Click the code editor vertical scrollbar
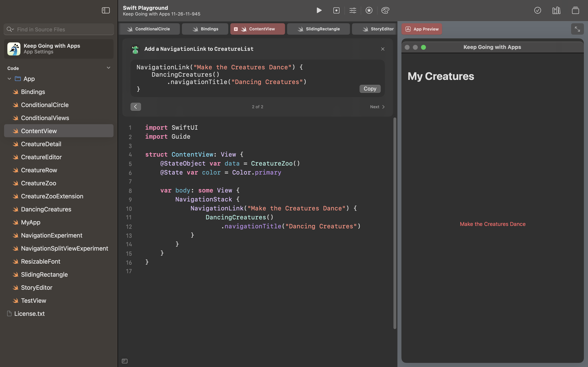Image resolution: width=588 pixels, height=367 pixels. click(395, 223)
